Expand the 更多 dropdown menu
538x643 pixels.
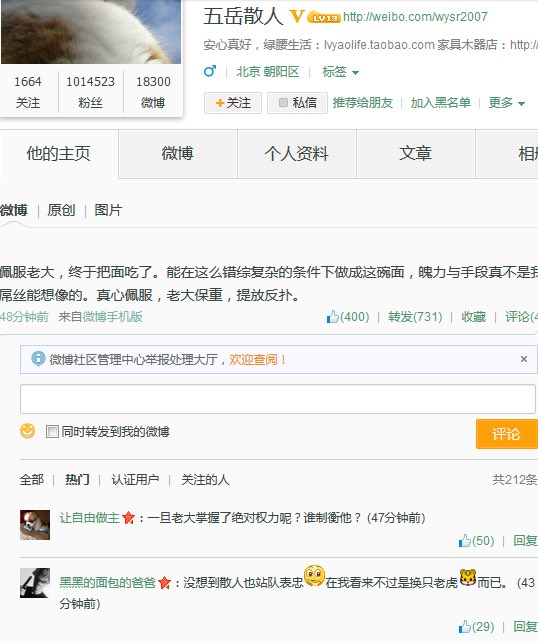(506, 103)
